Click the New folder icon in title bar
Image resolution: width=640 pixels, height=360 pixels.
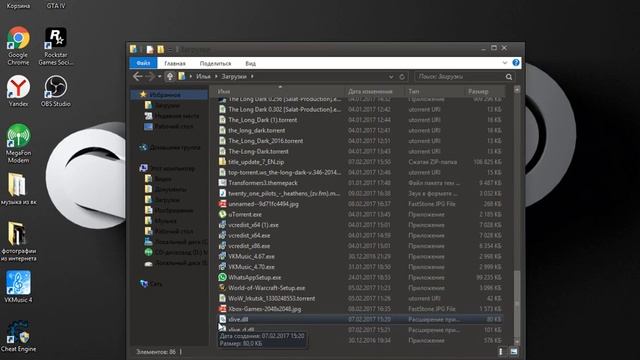point(160,49)
